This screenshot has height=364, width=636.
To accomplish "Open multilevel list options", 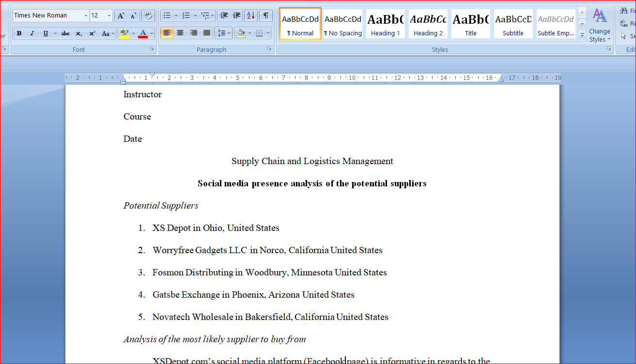I will coord(207,15).
